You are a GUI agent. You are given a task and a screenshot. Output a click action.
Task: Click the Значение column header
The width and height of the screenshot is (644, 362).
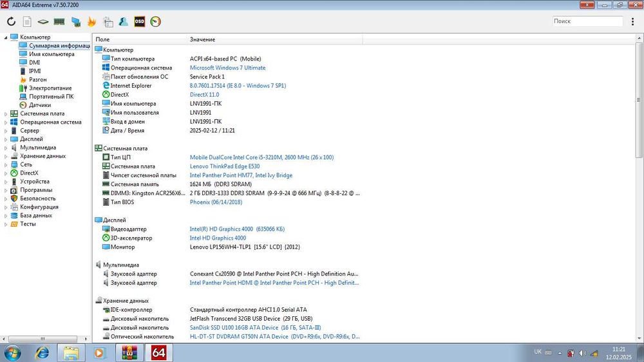(x=274, y=39)
